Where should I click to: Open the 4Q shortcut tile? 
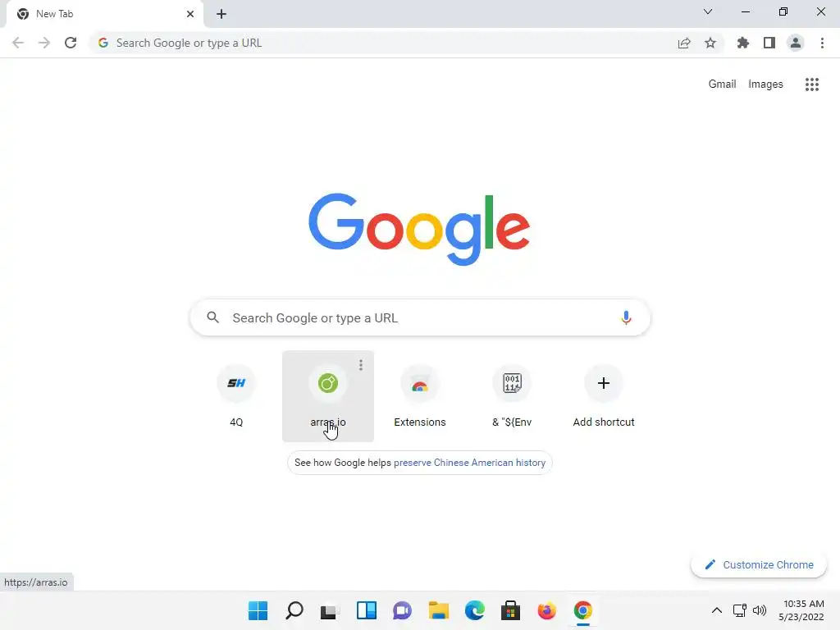point(236,396)
